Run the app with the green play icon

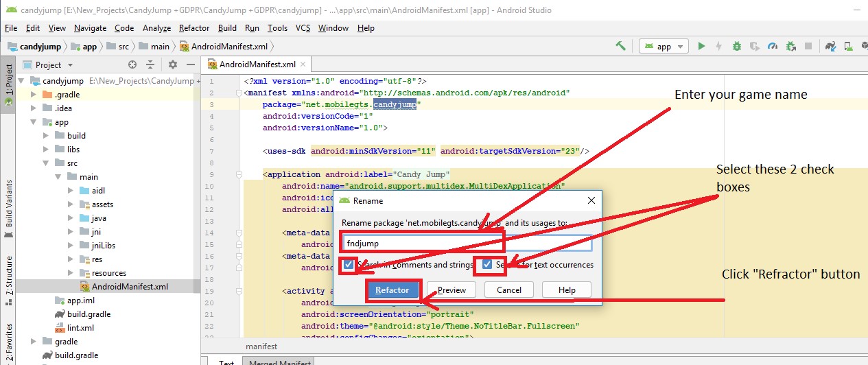[701, 46]
